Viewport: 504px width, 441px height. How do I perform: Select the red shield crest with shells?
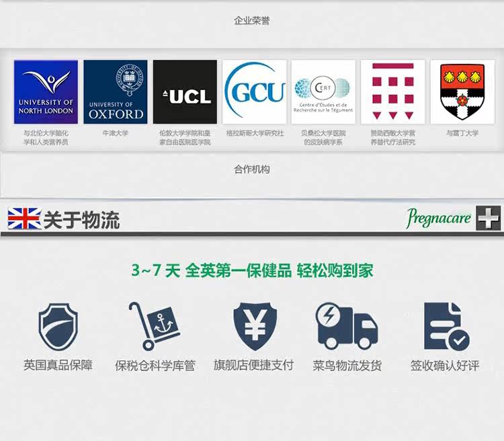pyautogui.click(x=462, y=91)
